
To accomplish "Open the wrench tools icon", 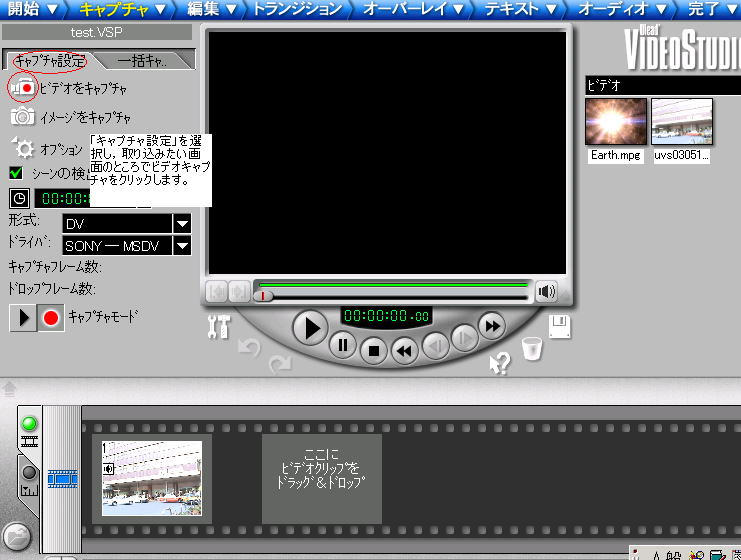I will (x=217, y=326).
